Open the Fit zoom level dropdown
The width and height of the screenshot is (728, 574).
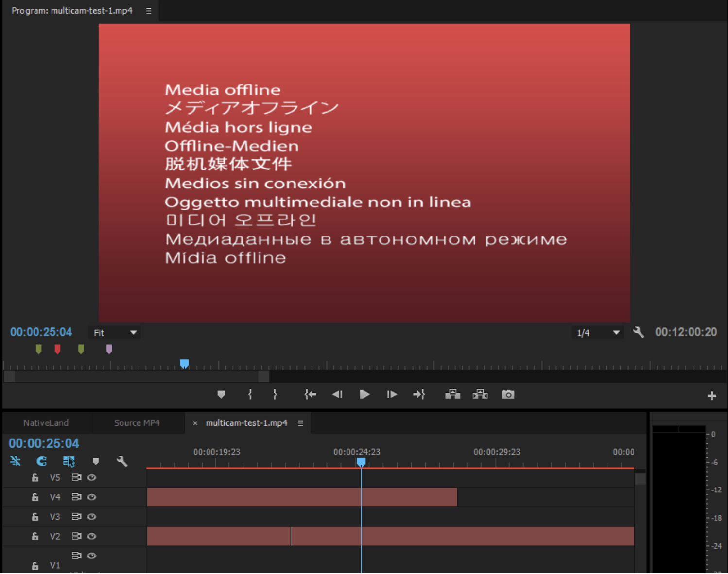tap(114, 332)
